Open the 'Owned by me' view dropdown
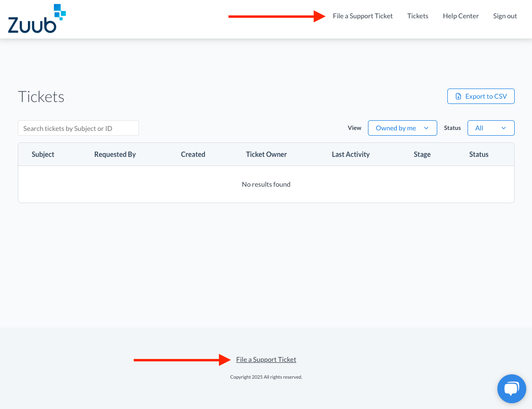This screenshot has width=532, height=409. (x=402, y=128)
